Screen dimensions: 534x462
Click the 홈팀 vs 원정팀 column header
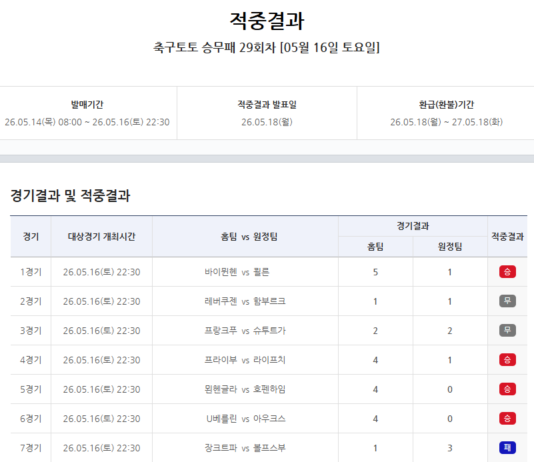click(x=249, y=236)
